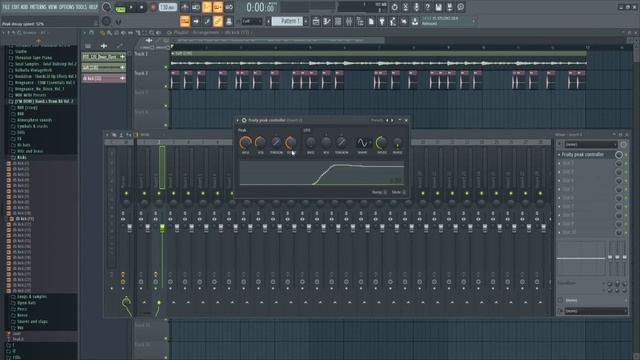Toggle the highlighted countdown before recording icon
Image resolution: width=640 pixels, height=360 pixels.
pos(207,7)
